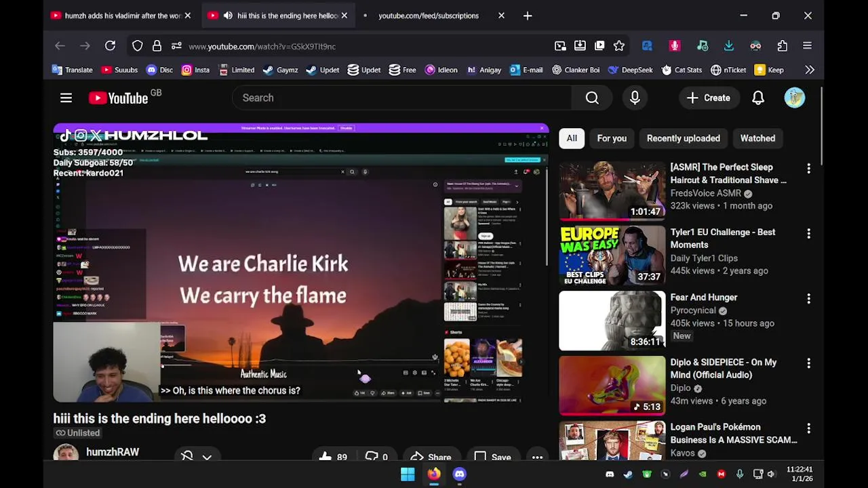Image resolution: width=868 pixels, height=488 pixels.
Task: Open the blue music note extension
Action: pyautogui.click(x=647, y=46)
